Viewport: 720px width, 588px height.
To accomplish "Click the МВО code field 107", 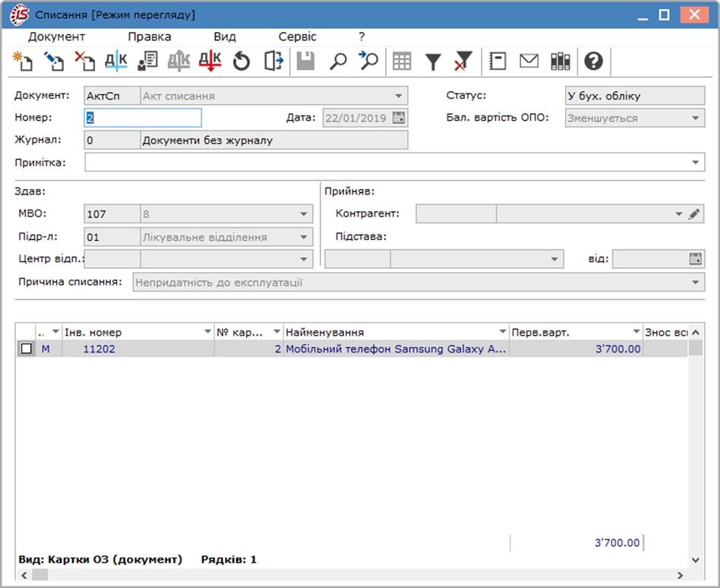I will point(112,214).
